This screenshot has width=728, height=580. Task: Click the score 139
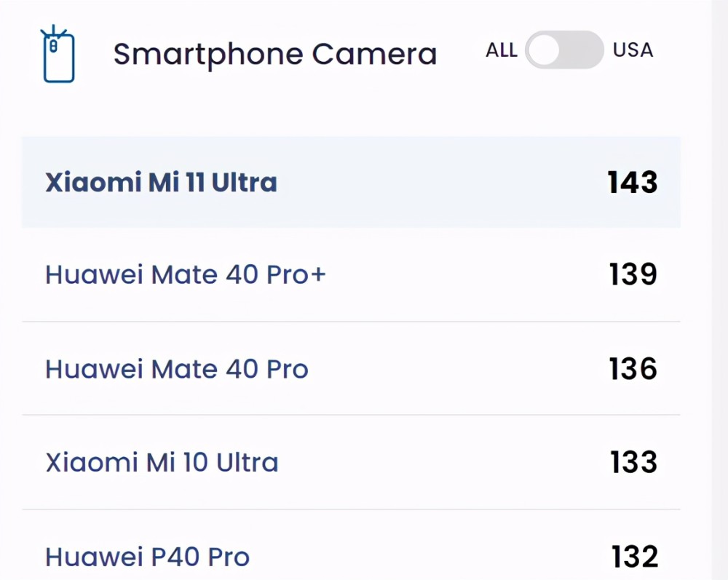click(x=633, y=274)
